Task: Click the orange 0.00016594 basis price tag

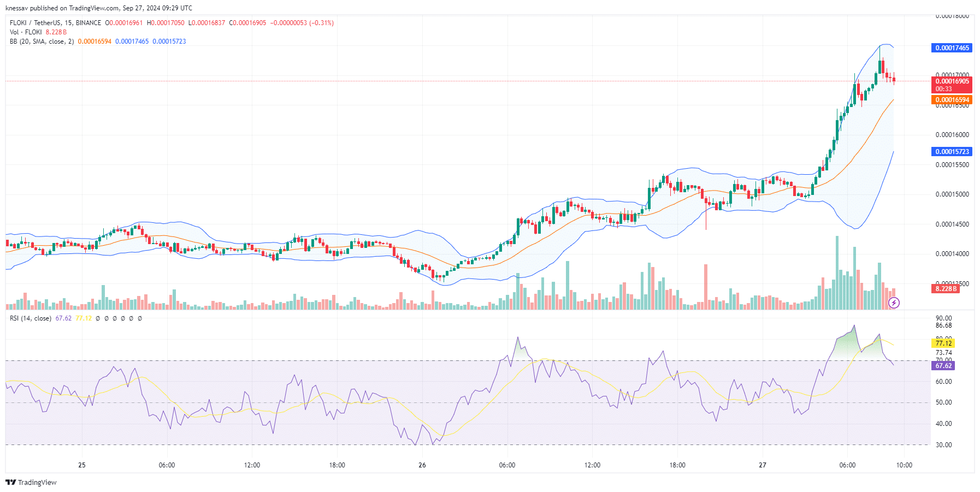Action: point(952,100)
